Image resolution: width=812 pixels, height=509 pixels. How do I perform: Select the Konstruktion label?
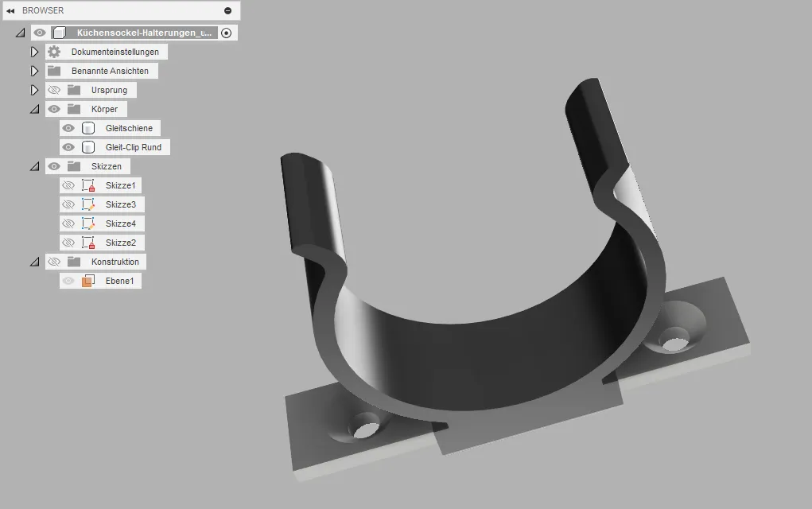point(115,262)
